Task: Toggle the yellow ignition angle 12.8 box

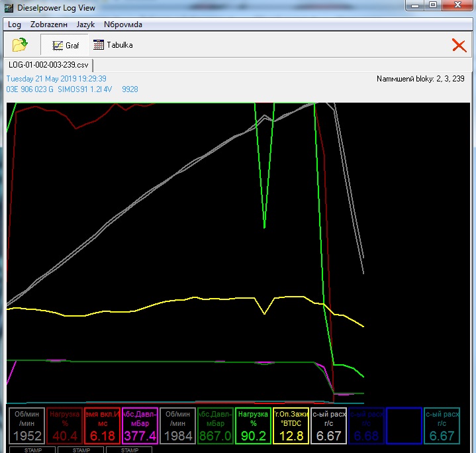Action: pos(291,425)
